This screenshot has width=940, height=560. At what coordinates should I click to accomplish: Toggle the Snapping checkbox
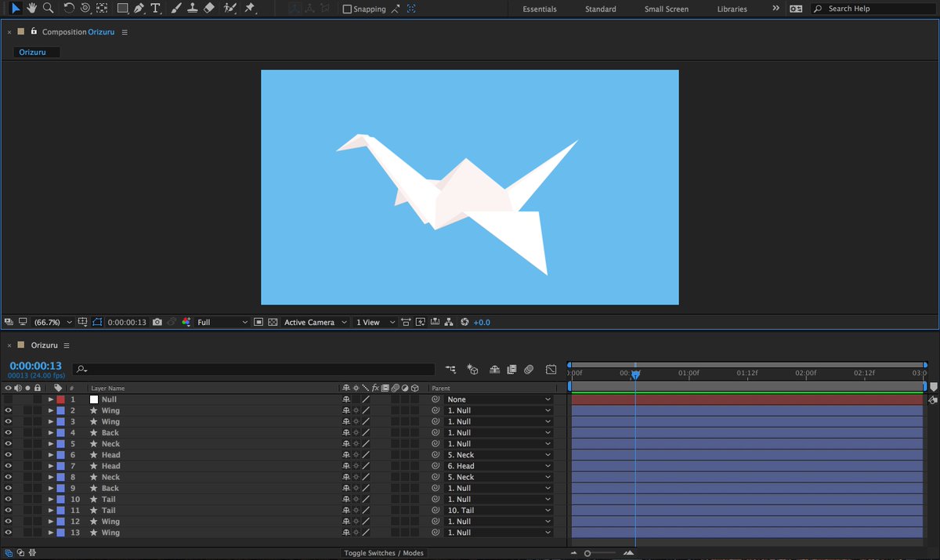pyautogui.click(x=345, y=9)
